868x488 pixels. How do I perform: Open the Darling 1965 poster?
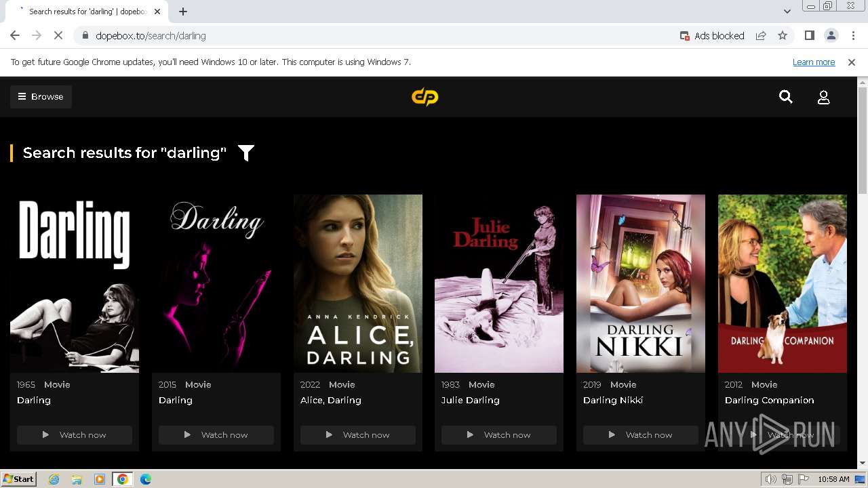(75, 283)
